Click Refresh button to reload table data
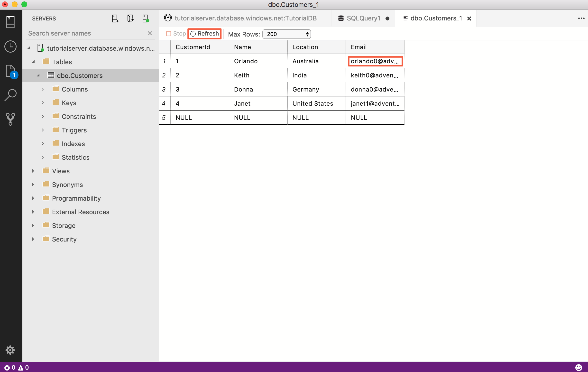 click(x=204, y=33)
